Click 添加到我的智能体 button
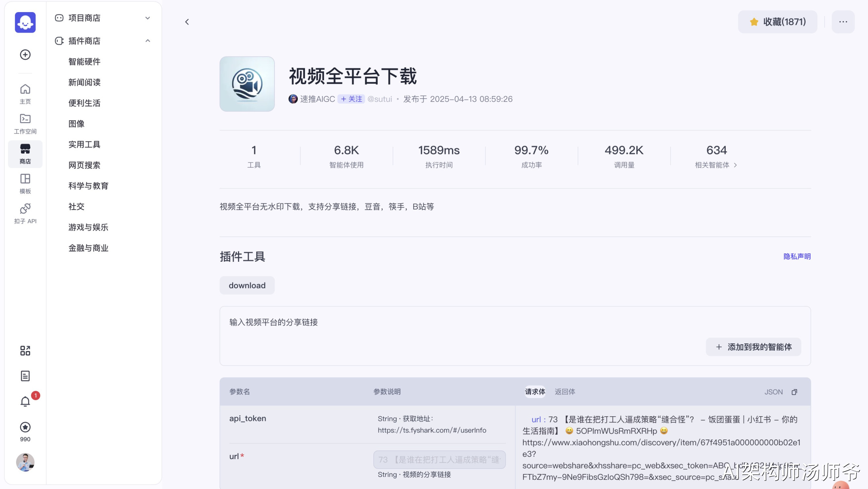 pos(753,347)
